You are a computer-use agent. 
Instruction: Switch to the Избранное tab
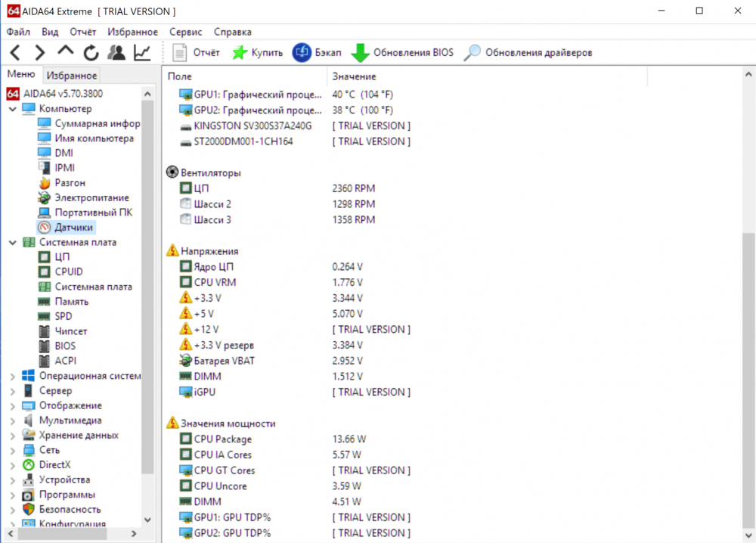(72, 75)
